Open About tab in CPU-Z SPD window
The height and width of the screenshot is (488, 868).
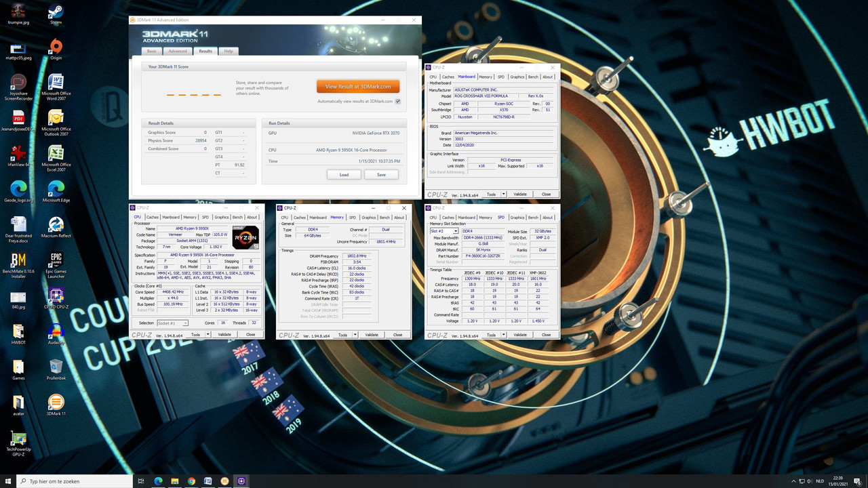coord(547,218)
